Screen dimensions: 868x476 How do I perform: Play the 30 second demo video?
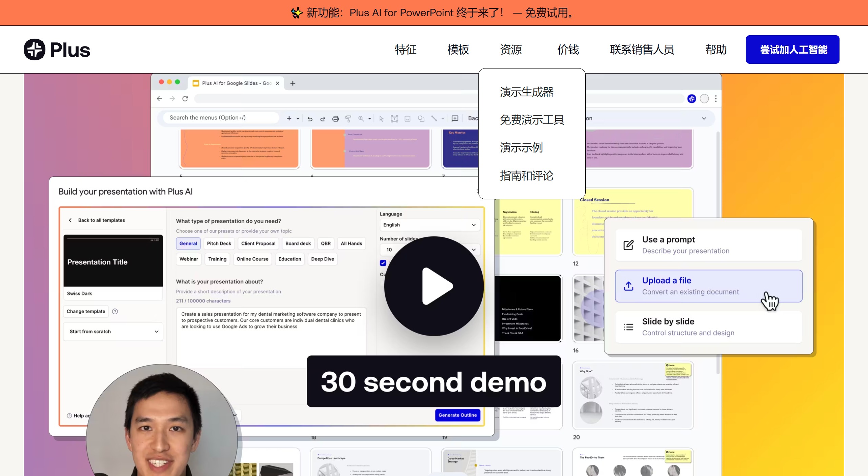click(434, 286)
